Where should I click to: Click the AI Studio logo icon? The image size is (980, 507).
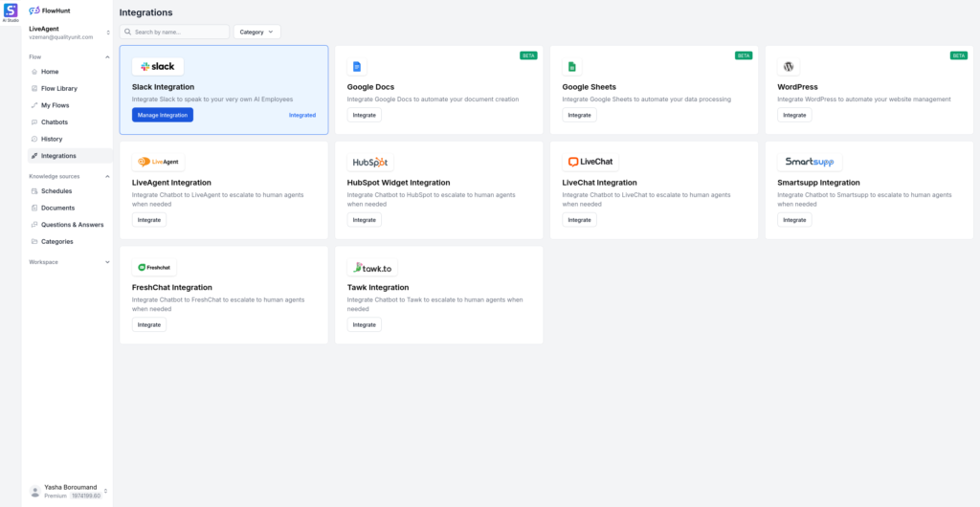(11, 11)
